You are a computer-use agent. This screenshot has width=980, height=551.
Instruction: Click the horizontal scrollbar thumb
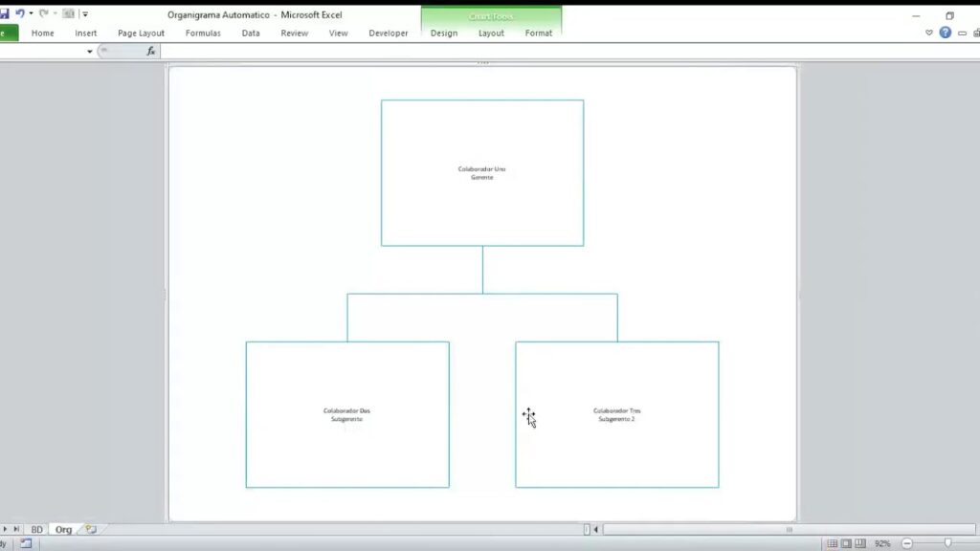(789, 530)
